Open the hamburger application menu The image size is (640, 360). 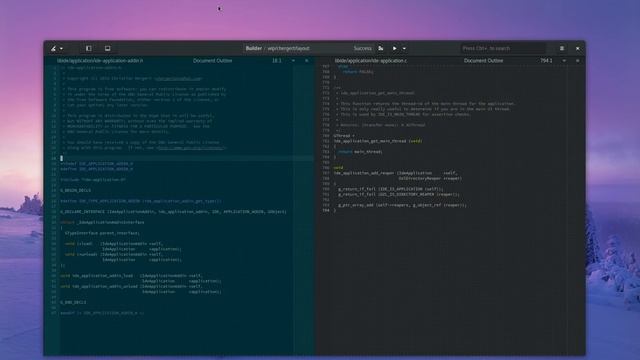point(562,48)
